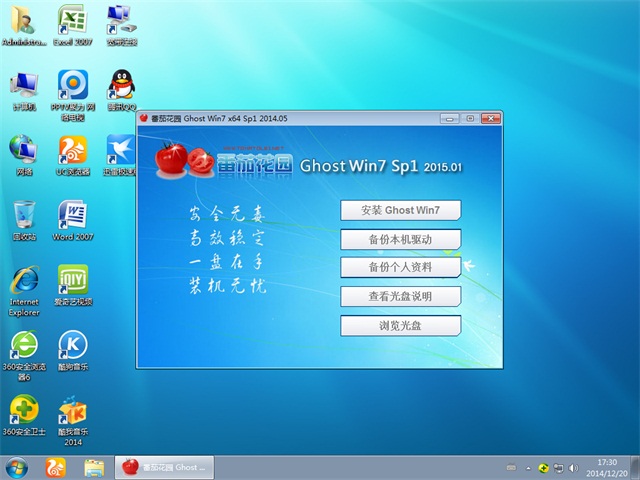640x480 pixels.
Task: Click 浏览光盘 button
Action: [x=400, y=325]
